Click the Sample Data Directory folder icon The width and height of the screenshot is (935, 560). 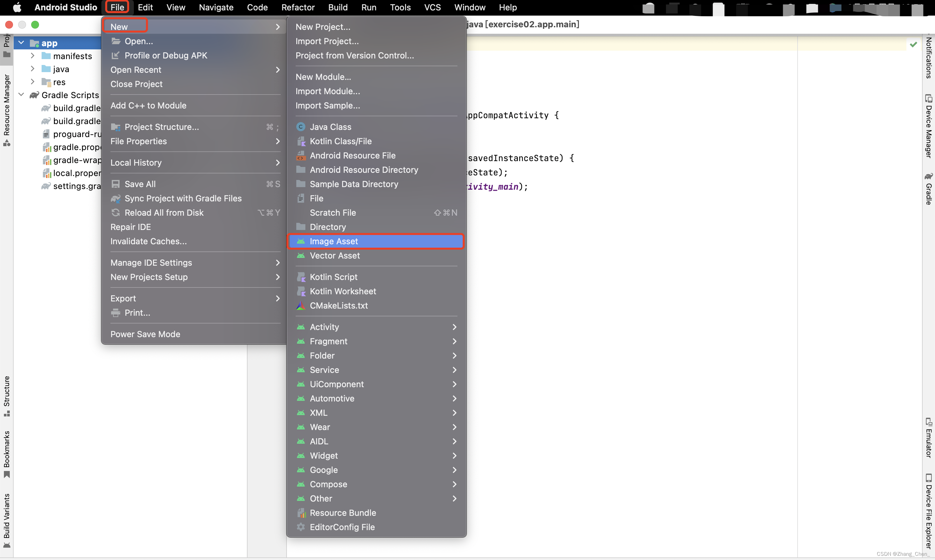301,184
